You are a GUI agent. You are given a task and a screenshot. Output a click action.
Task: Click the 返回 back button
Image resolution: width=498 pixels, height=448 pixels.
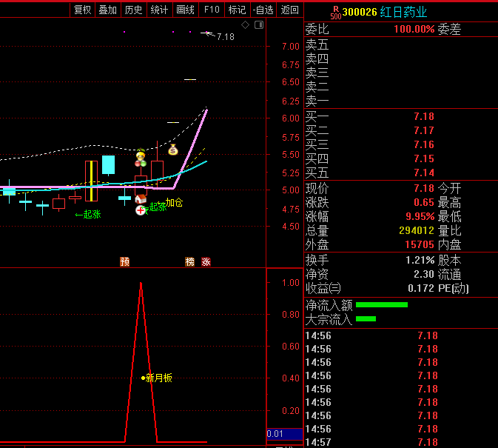pyautogui.click(x=290, y=10)
